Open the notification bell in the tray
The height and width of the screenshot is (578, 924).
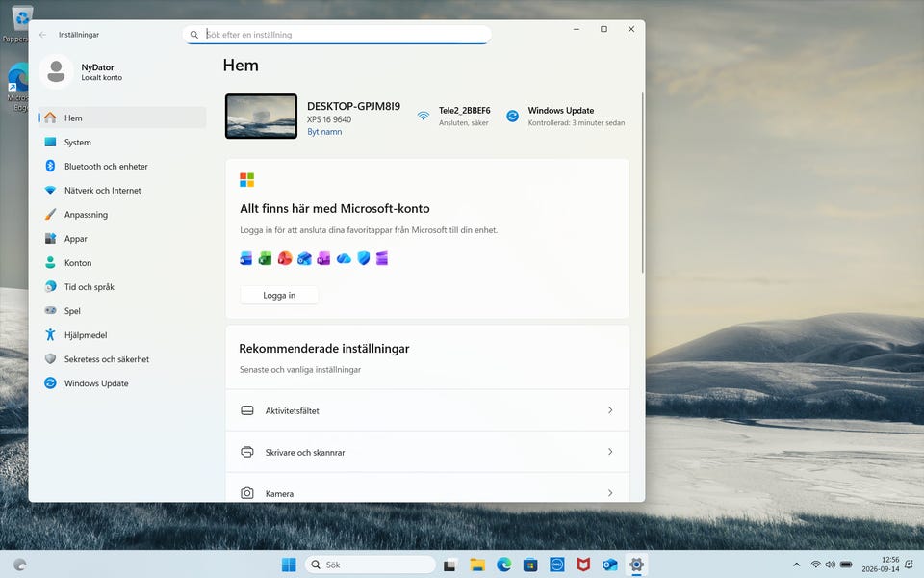pyautogui.click(x=910, y=565)
